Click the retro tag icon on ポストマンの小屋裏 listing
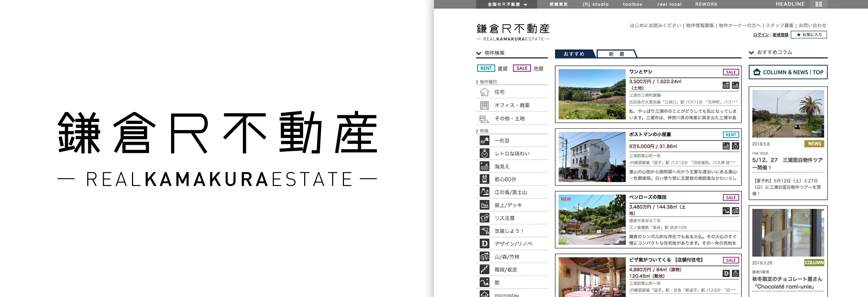Image resolution: width=868 pixels, height=297 pixels. [x=735, y=146]
